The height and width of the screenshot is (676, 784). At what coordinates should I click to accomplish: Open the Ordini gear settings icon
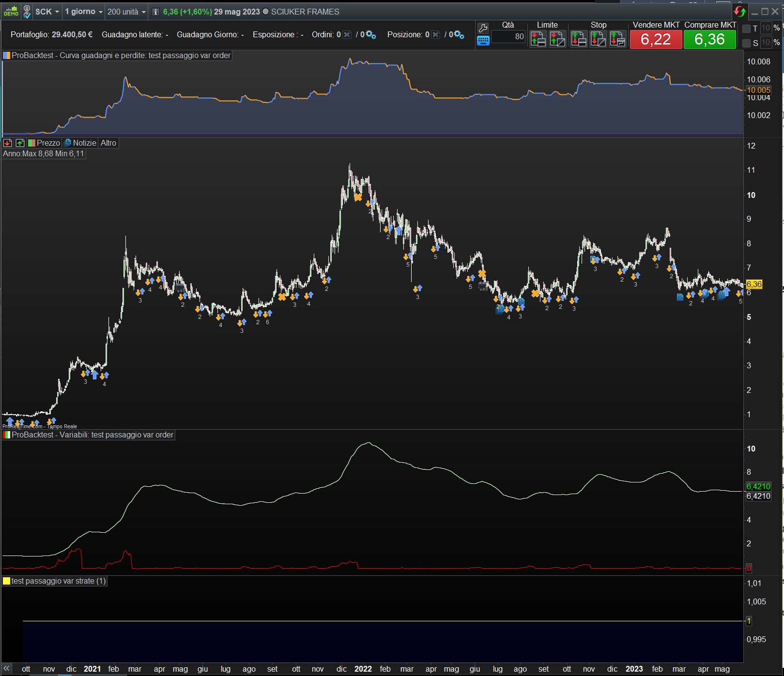coord(370,34)
